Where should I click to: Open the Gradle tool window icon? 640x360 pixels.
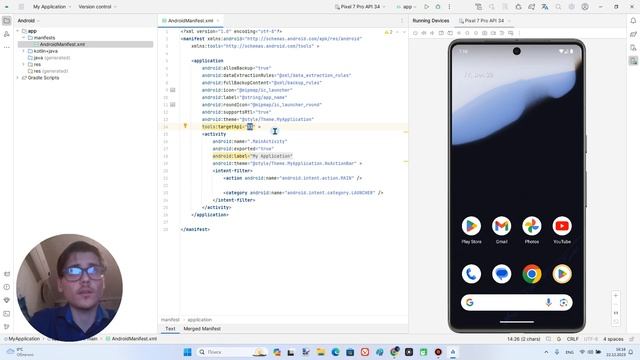pos(633,34)
